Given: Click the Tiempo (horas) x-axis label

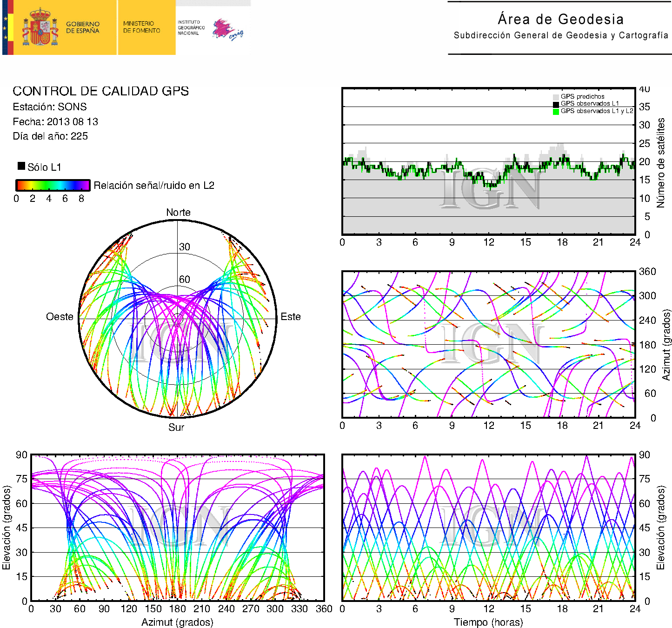Looking at the screenshot, I should coord(488,622).
